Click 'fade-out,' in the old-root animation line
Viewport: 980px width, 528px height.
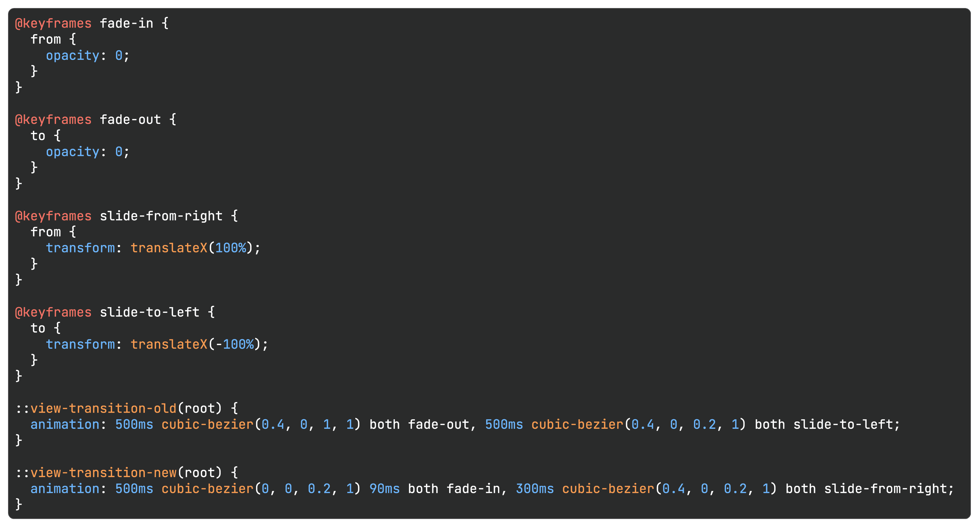pyautogui.click(x=443, y=424)
